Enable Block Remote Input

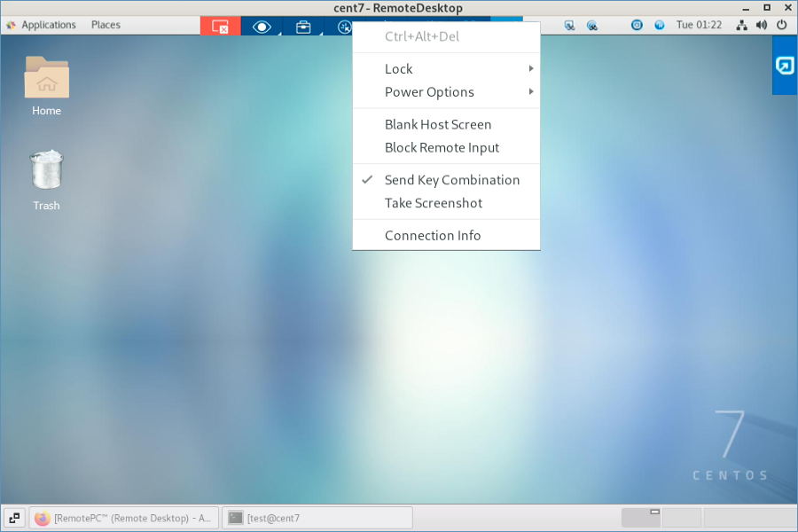pyautogui.click(x=442, y=148)
